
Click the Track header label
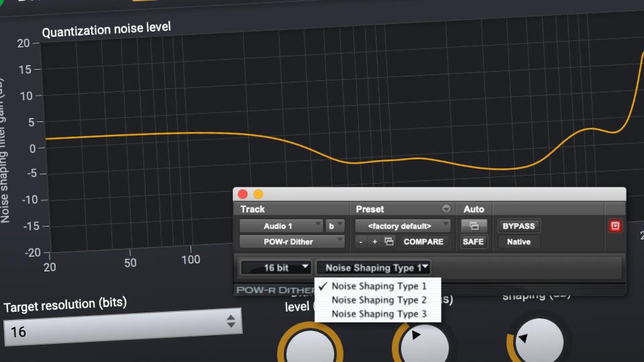253,209
